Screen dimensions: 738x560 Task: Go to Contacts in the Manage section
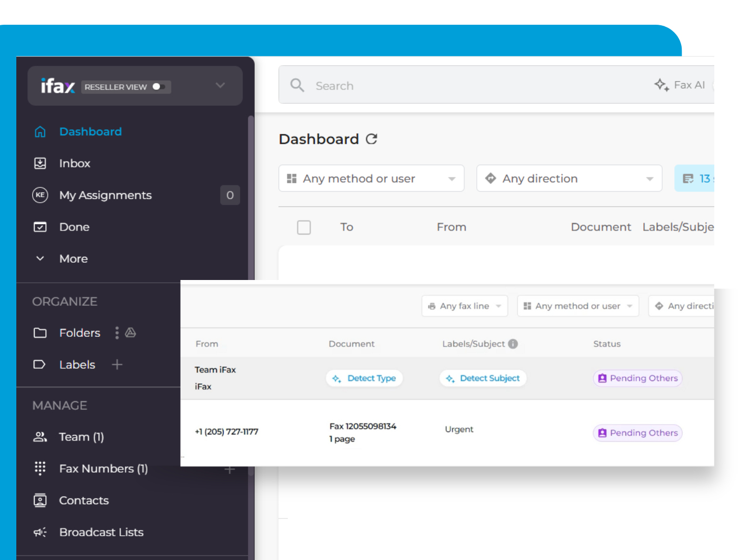click(x=84, y=501)
